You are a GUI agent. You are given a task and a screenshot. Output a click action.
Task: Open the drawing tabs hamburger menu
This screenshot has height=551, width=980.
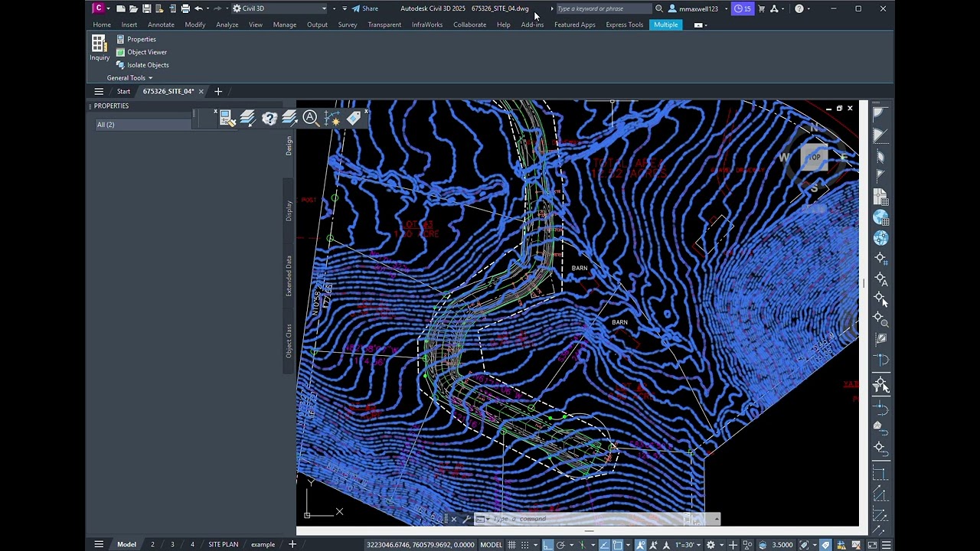click(x=99, y=91)
